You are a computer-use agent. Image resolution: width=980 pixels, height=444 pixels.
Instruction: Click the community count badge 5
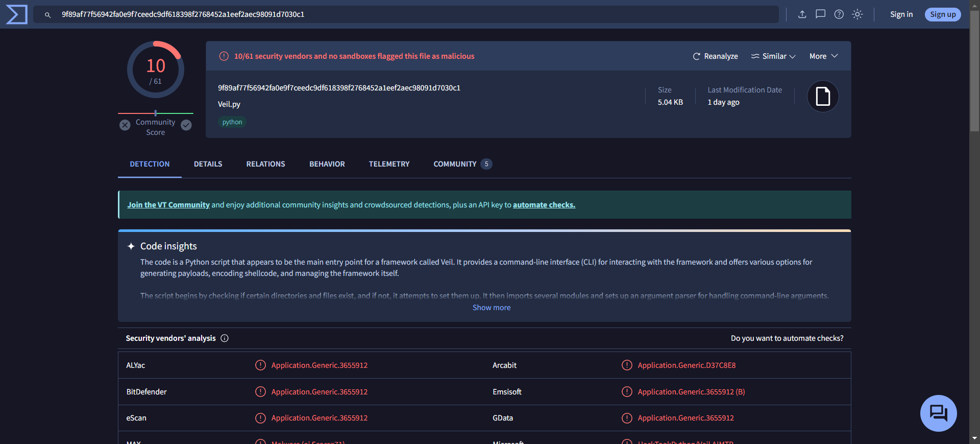[486, 164]
